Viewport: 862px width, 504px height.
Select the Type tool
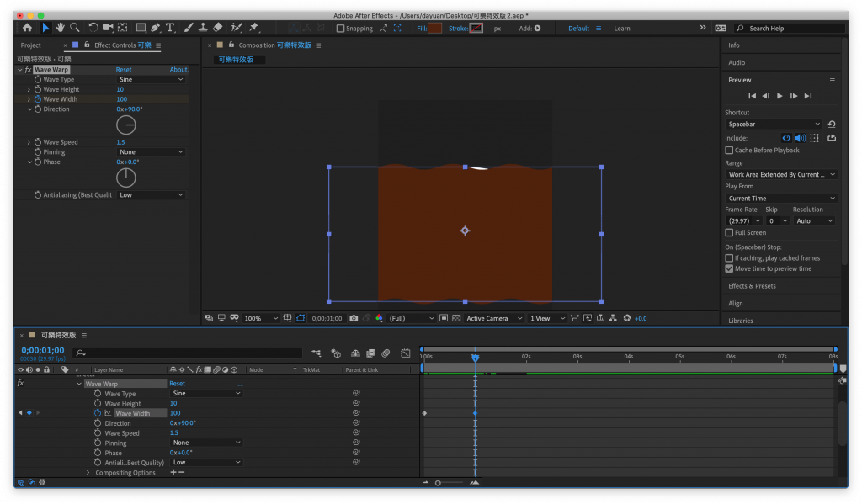click(171, 28)
